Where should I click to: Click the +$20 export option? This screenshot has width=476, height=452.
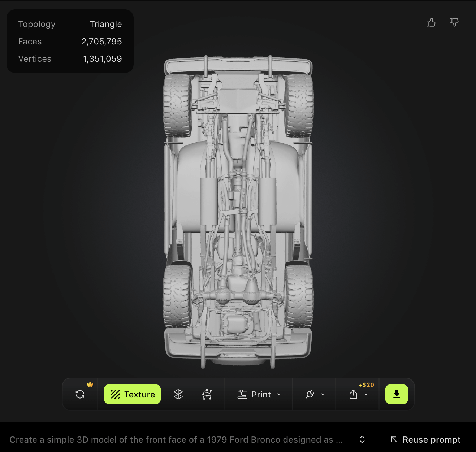[366, 385]
